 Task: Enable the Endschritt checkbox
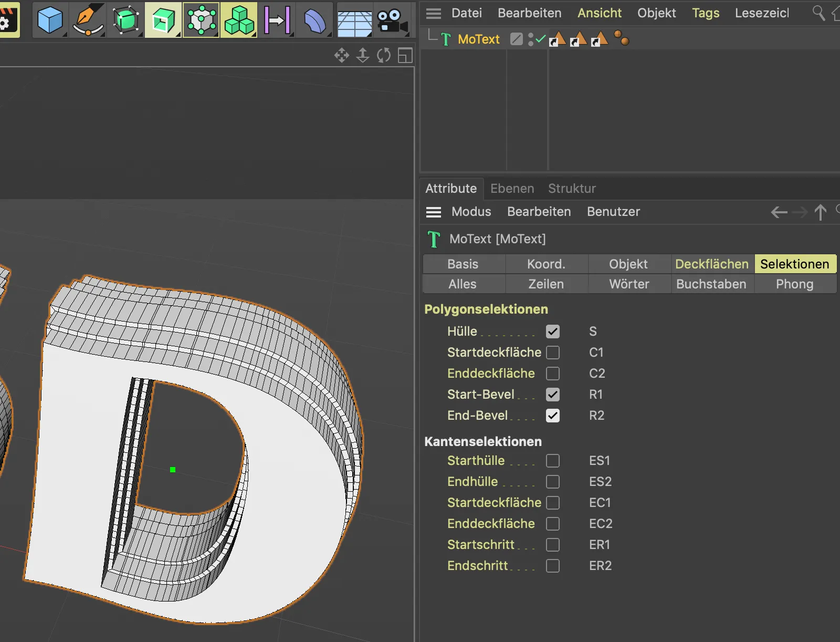point(553,566)
